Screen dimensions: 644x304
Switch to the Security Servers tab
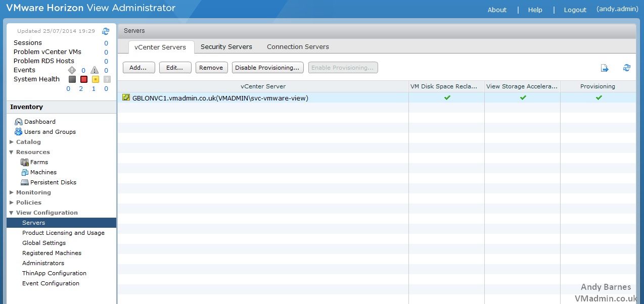click(x=226, y=47)
